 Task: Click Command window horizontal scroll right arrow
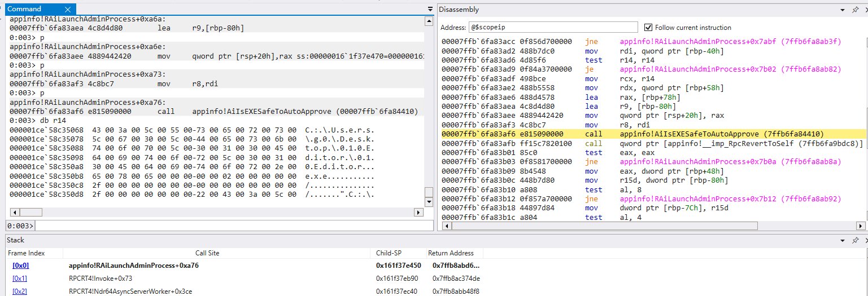(x=418, y=213)
